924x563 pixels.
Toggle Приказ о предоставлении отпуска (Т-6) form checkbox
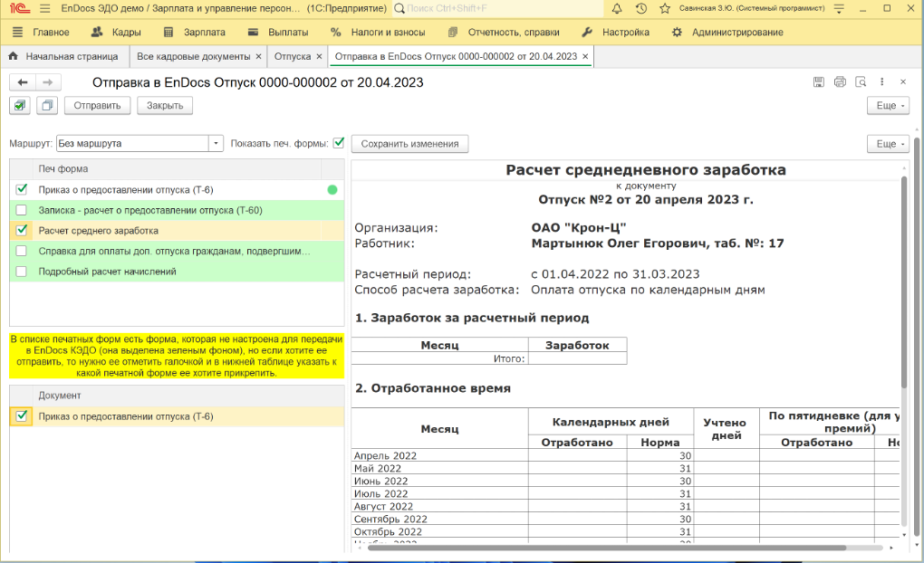tap(22, 189)
